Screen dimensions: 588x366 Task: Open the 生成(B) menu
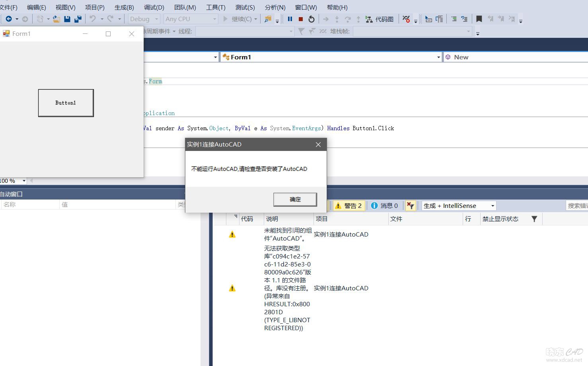[x=124, y=7]
